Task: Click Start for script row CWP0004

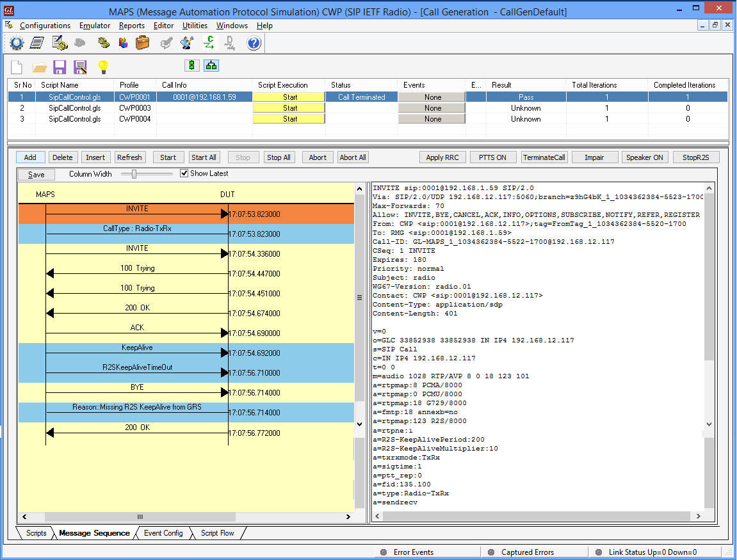Action: coord(289,119)
